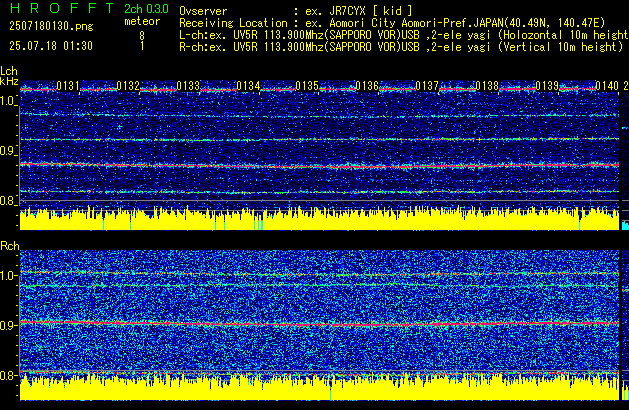Select the 2507180130.png file name
629x410 pixels.
51,26
